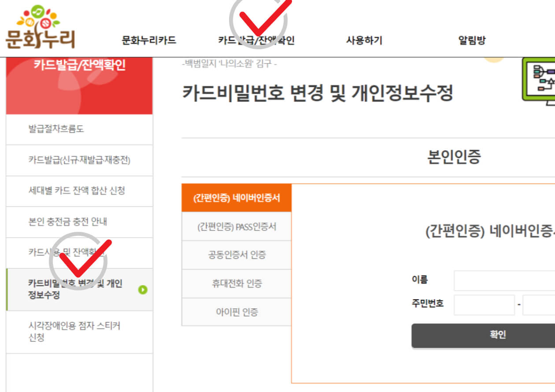Select (간편인증) 네이버인증서 tab

click(237, 198)
